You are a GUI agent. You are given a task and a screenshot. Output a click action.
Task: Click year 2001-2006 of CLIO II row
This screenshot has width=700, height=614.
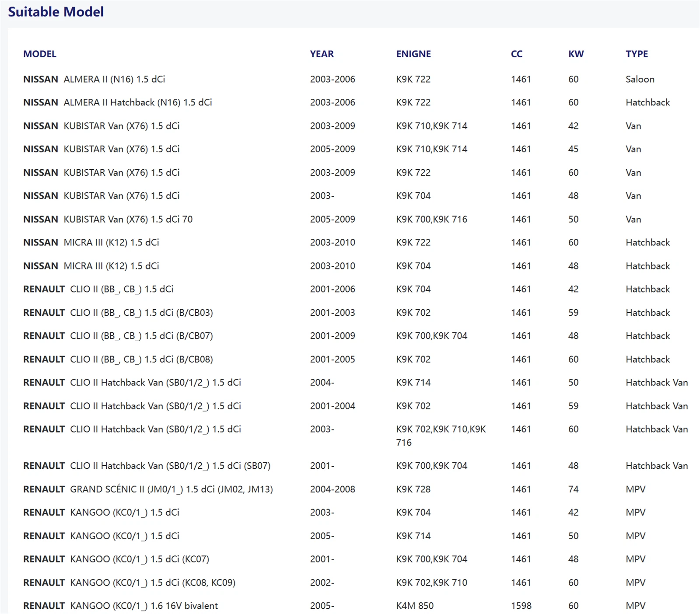[x=332, y=289]
